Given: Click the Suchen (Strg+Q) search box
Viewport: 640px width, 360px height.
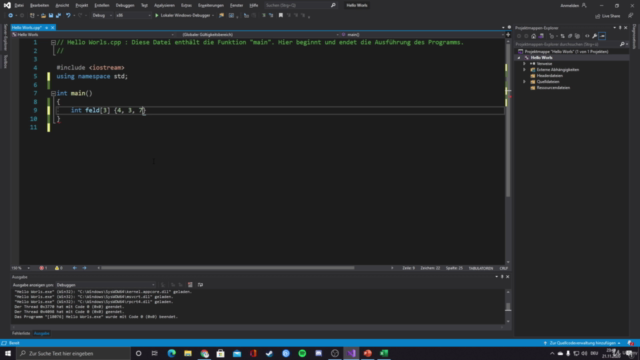Looking at the screenshot, I should pyautogui.click(x=300, y=5).
